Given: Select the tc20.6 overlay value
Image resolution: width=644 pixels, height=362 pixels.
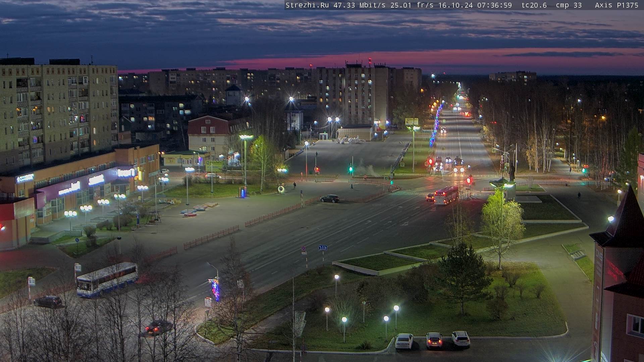Looking at the screenshot, I should [534, 5].
